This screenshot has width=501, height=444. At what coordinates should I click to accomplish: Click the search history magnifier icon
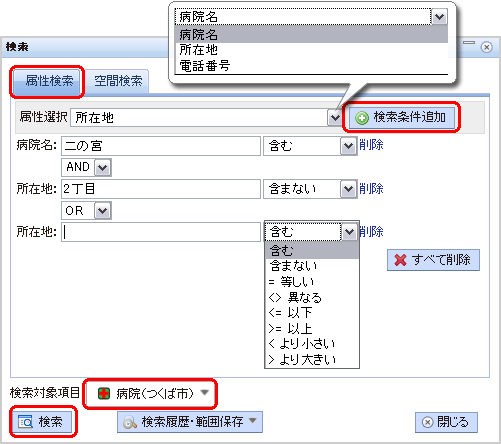click(x=129, y=422)
